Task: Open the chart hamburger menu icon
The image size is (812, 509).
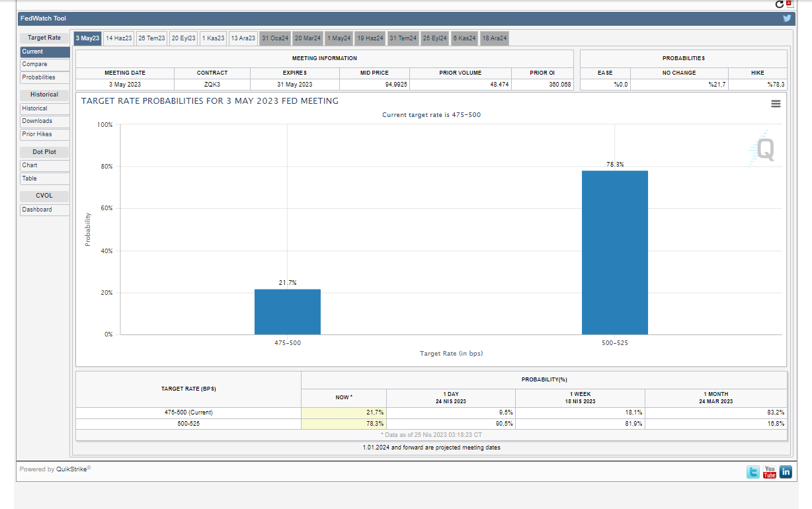Action: 776,104
